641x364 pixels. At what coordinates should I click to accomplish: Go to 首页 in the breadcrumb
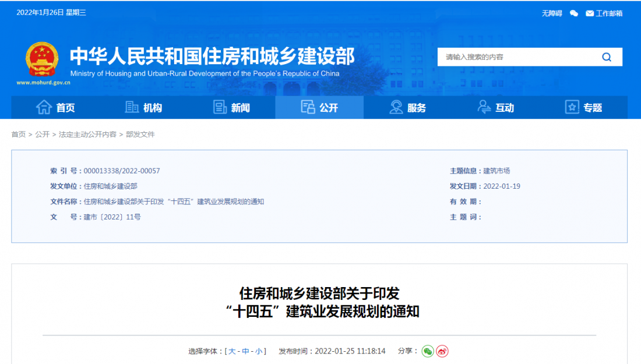click(19, 135)
